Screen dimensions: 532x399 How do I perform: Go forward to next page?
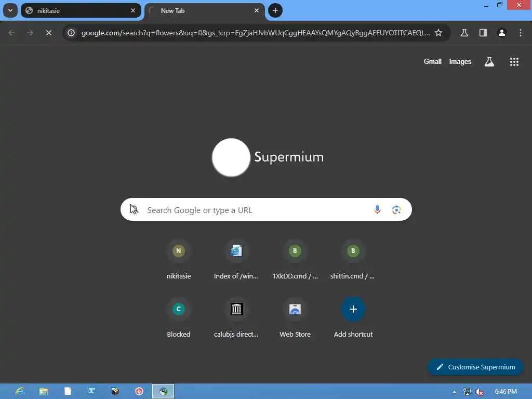coord(30,33)
